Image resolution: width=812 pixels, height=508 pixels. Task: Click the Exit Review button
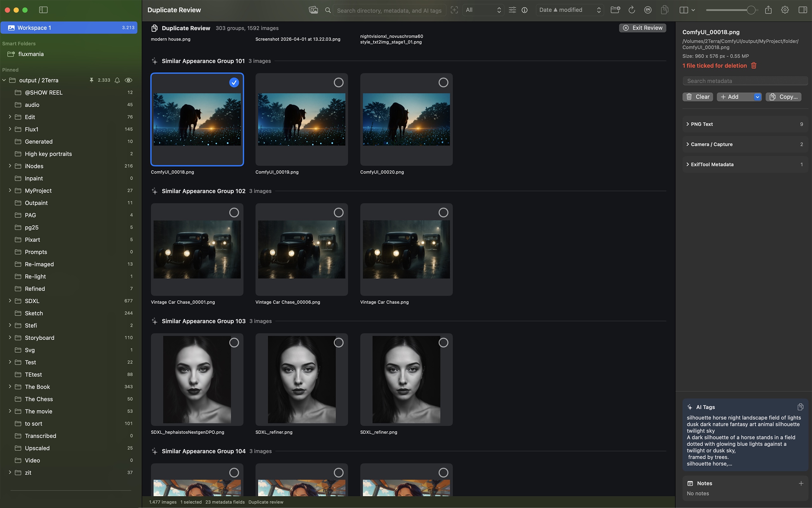(642, 28)
